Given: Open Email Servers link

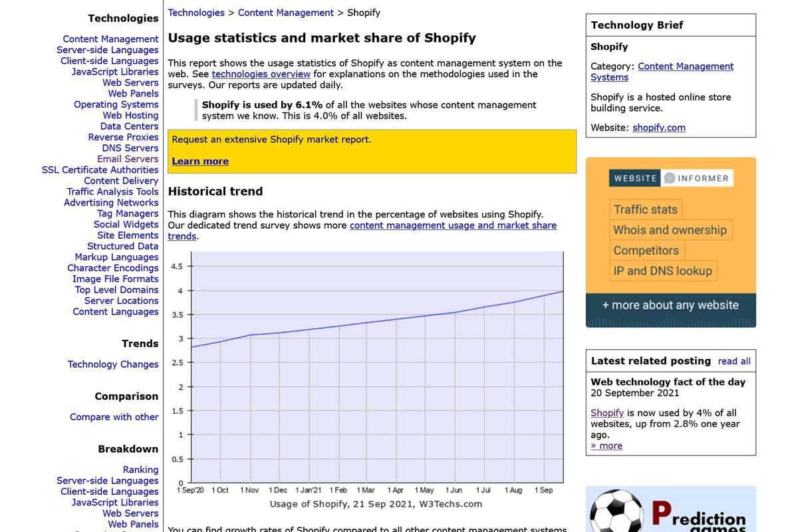Looking at the screenshot, I should 128,159.
